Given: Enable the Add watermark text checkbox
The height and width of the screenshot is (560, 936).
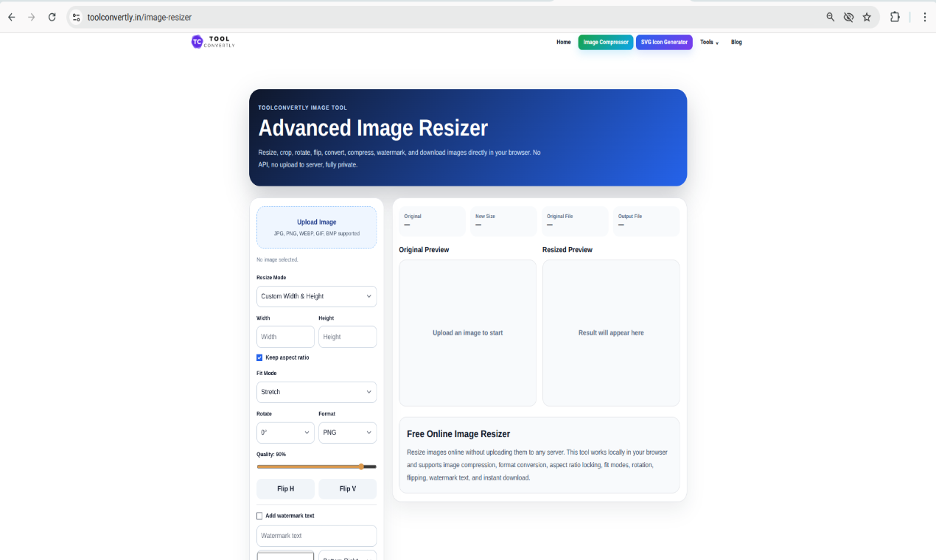Looking at the screenshot, I should point(259,516).
